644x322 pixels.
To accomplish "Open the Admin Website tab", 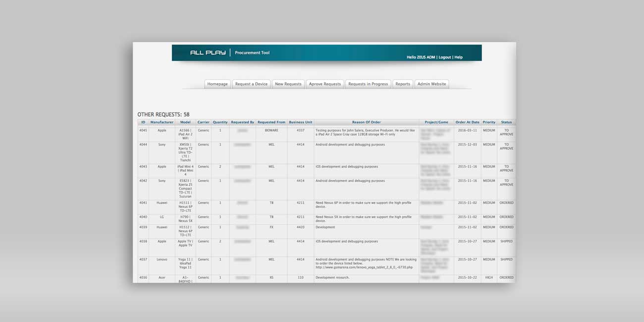I will 431,84.
